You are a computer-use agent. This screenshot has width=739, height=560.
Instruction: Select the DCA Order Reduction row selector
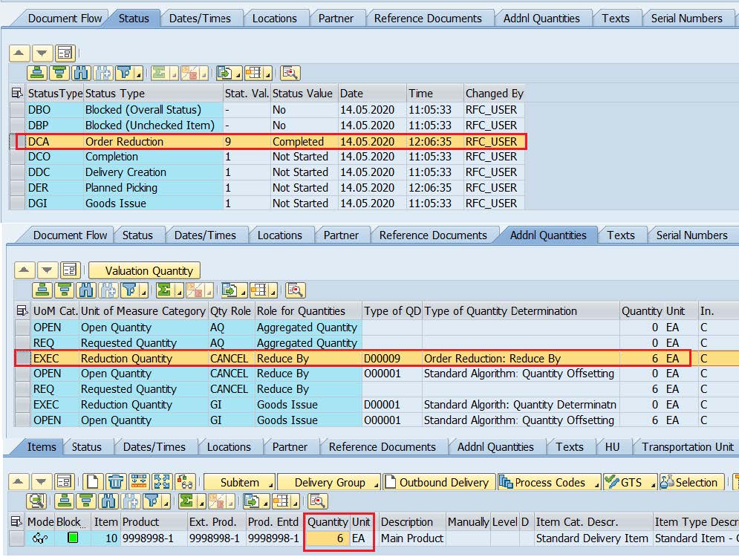[16, 141]
